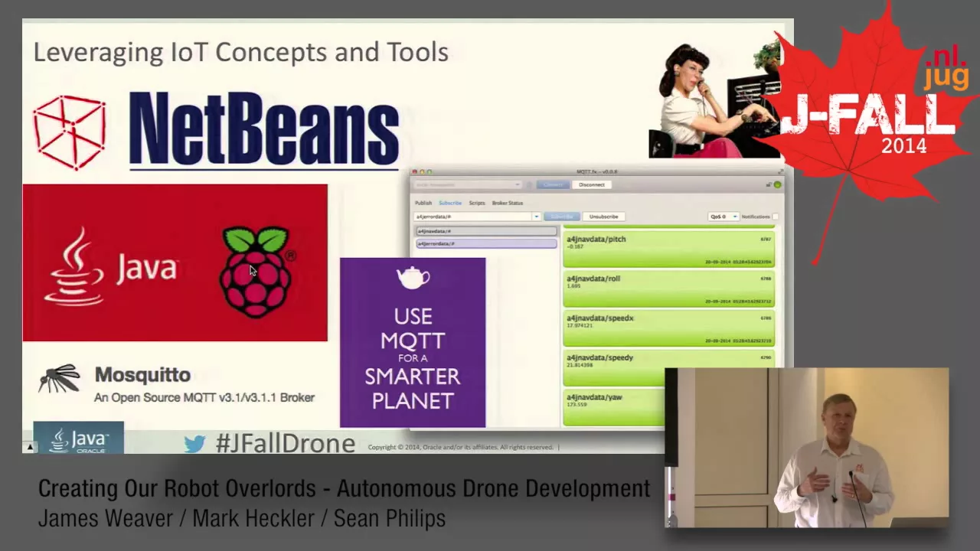Click the NetBeans wordmark
Image resolution: width=980 pixels, height=551 pixels.
264,130
